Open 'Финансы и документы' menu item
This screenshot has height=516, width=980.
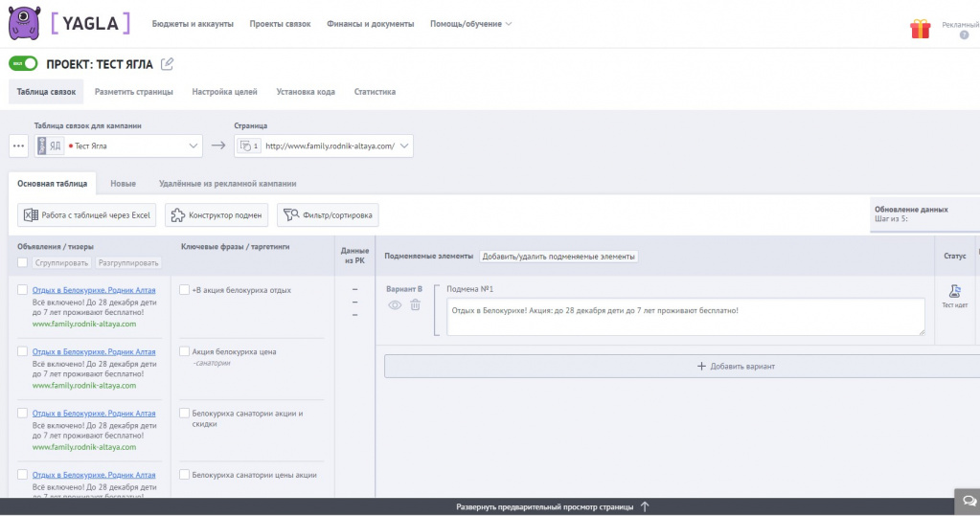coord(370,24)
